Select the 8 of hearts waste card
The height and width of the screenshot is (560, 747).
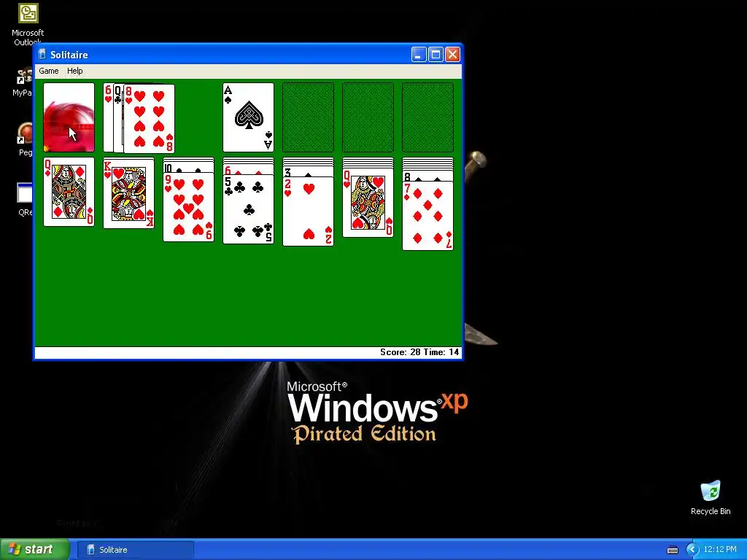click(149, 119)
